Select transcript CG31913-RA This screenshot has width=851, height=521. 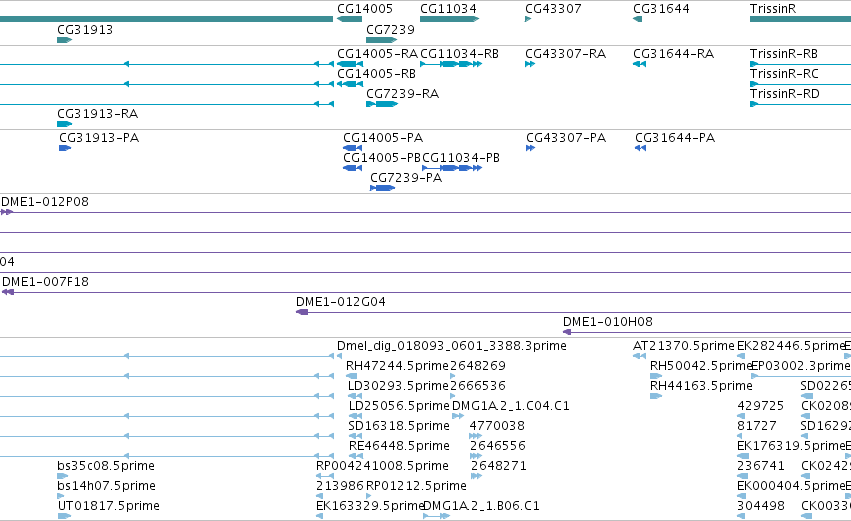98,114
